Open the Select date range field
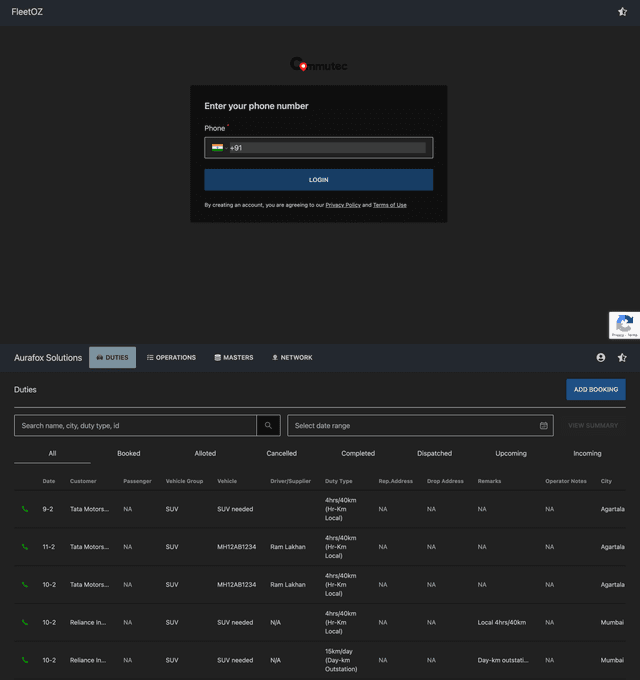 coord(420,425)
